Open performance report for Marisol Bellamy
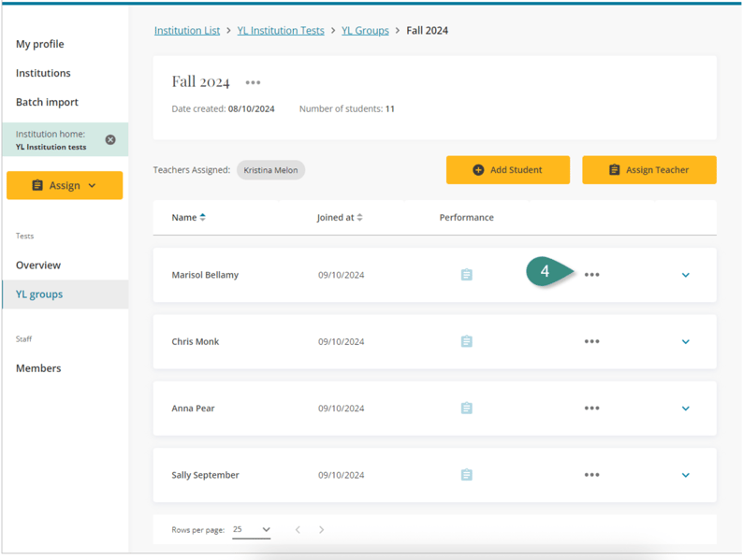 coord(466,275)
